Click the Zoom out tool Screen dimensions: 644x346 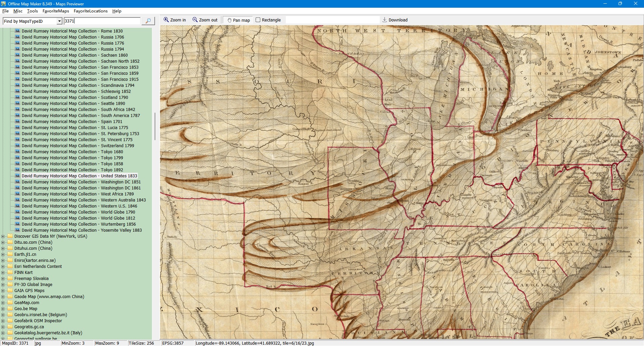[205, 20]
